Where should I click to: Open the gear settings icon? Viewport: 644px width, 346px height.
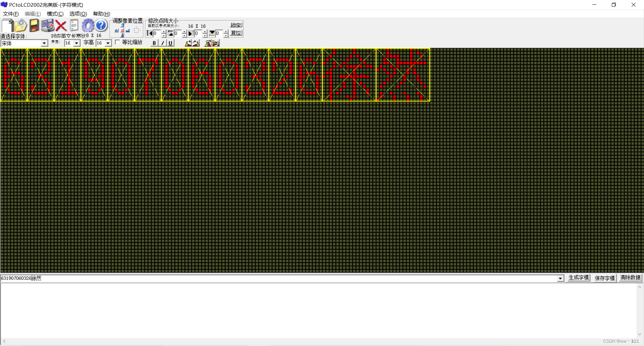88,26
